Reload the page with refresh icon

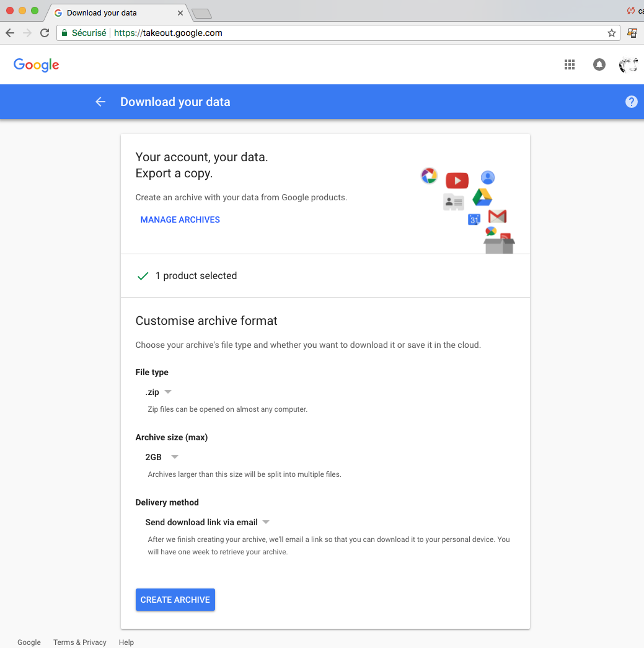tap(45, 33)
